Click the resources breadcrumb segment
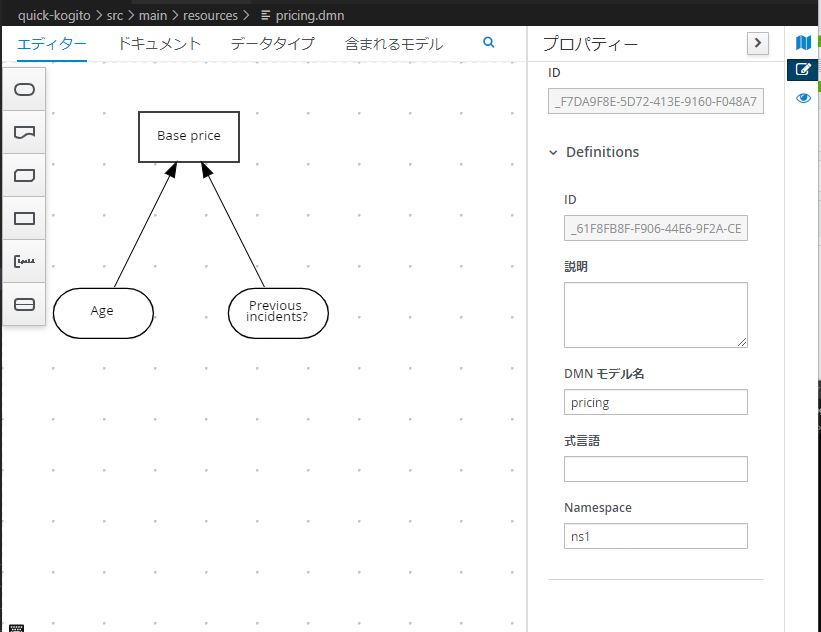 tap(210, 16)
